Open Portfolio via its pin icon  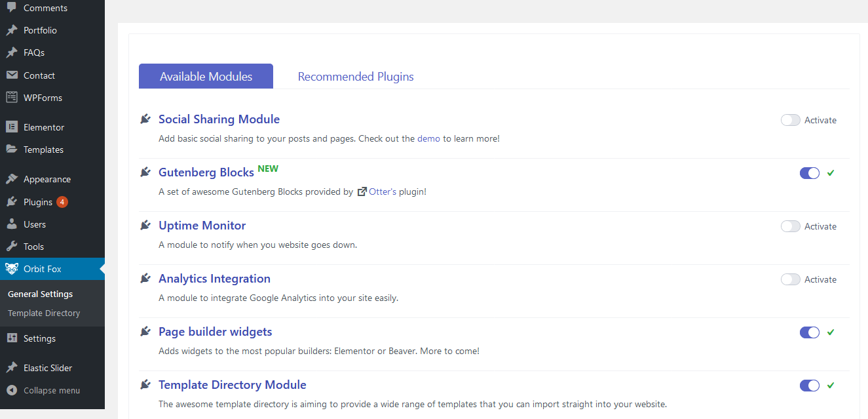[x=12, y=30]
